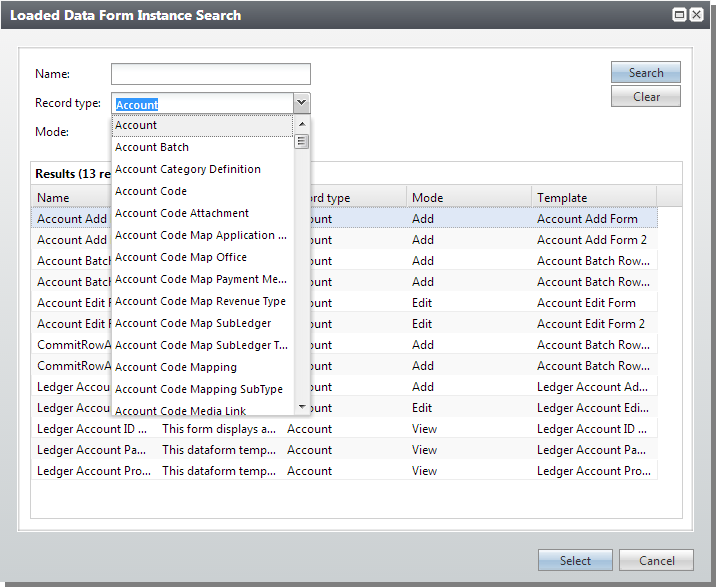Choose Account Code Map SubLedger T... option

[202, 344]
